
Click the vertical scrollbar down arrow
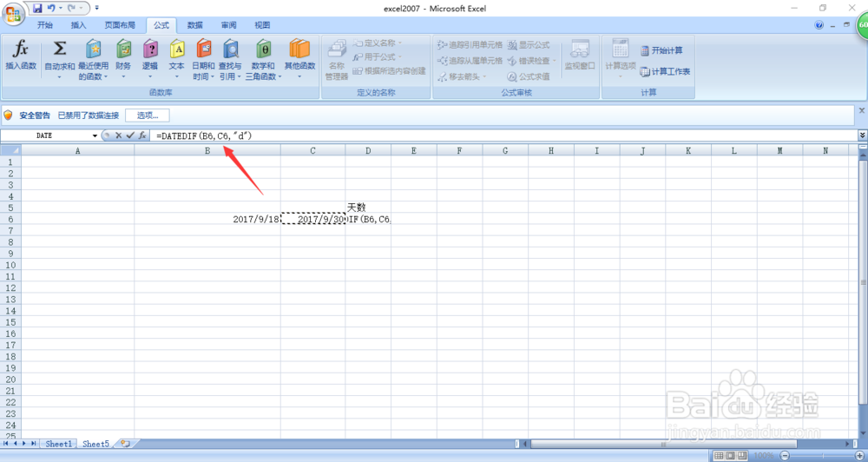click(x=863, y=433)
